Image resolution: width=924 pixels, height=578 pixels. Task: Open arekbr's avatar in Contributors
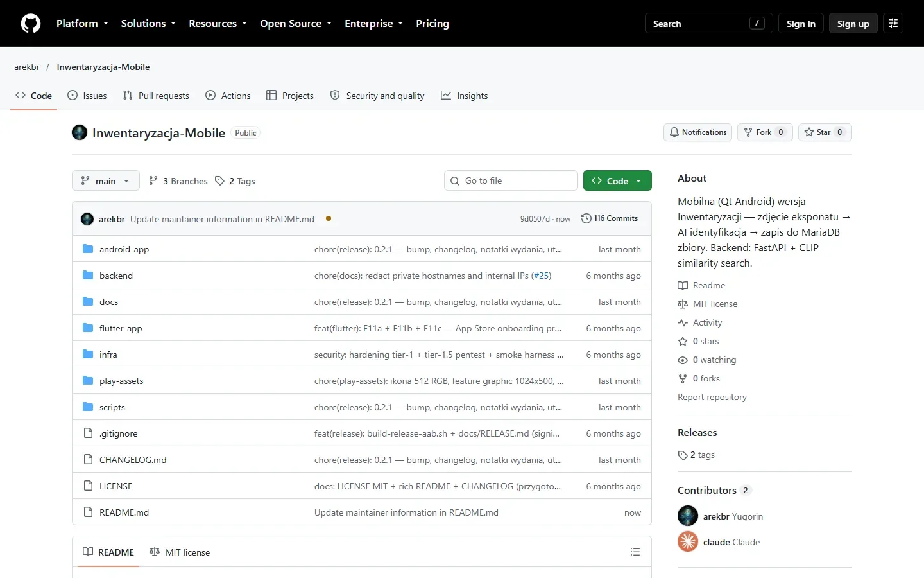tap(688, 516)
